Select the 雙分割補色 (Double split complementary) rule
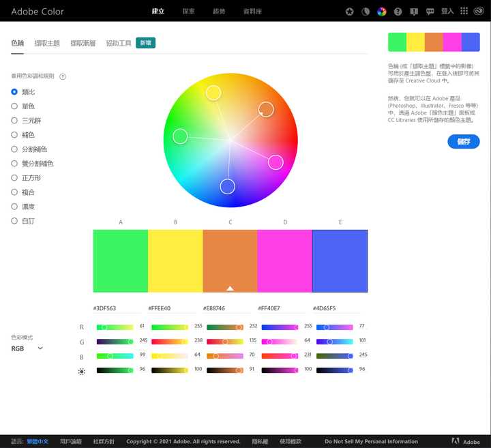The width and height of the screenshot is (491, 448). click(32, 164)
